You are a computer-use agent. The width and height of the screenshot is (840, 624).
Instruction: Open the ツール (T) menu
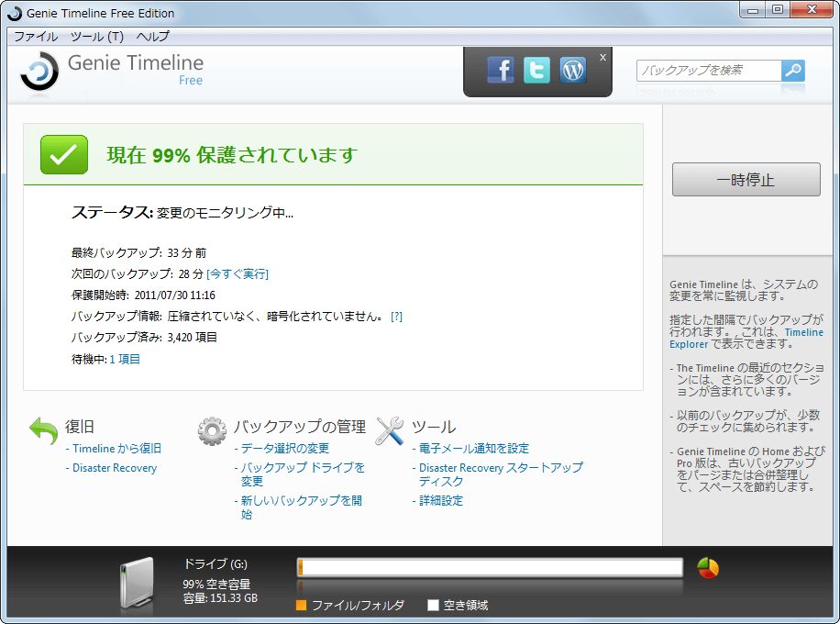(97, 37)
